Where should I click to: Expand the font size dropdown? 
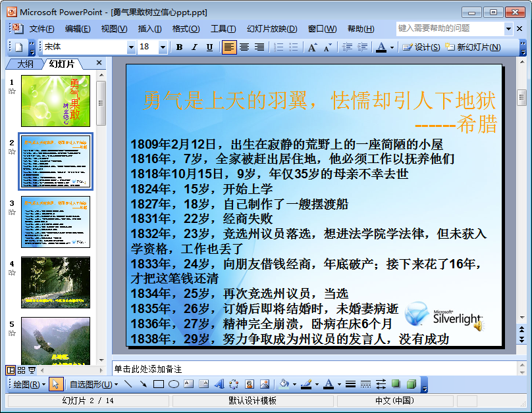tap(163, 47)
